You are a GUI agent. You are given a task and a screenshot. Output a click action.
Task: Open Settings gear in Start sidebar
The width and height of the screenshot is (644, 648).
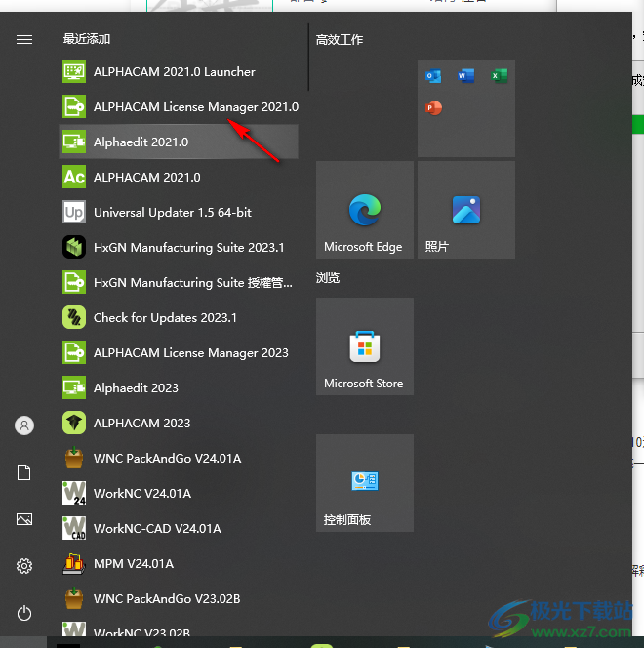point(24,566)
